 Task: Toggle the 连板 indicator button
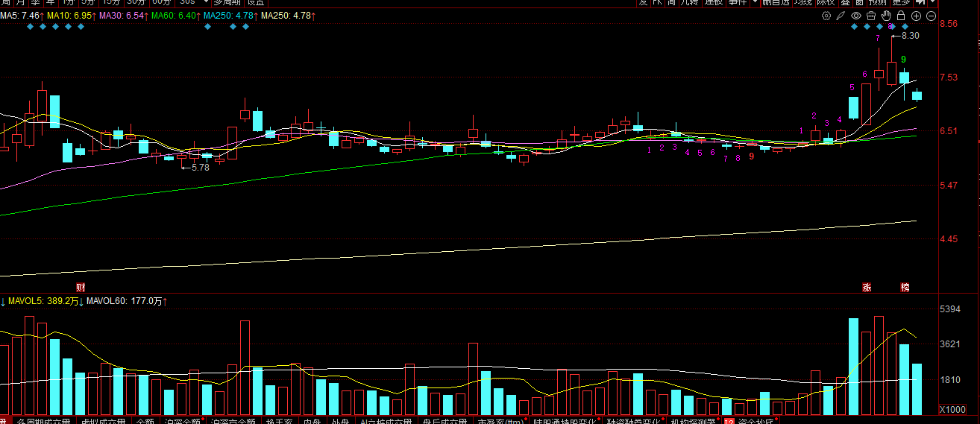click(x=715, y=2)
